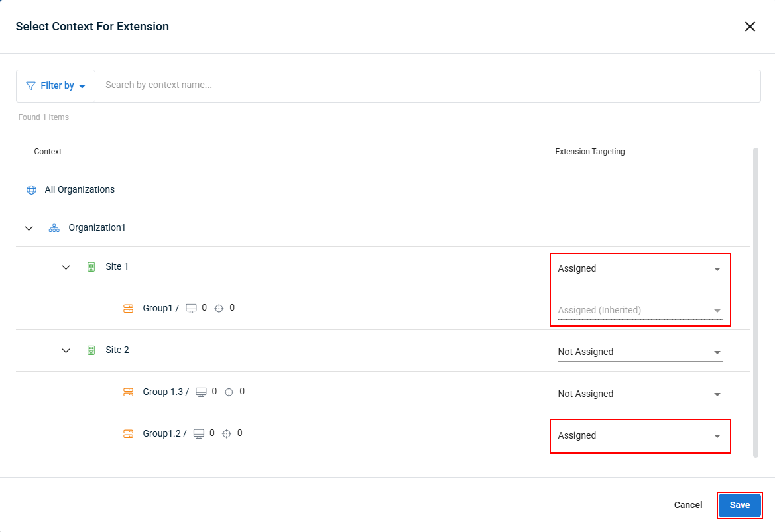Select the All Organizations row

click(383, 190)
